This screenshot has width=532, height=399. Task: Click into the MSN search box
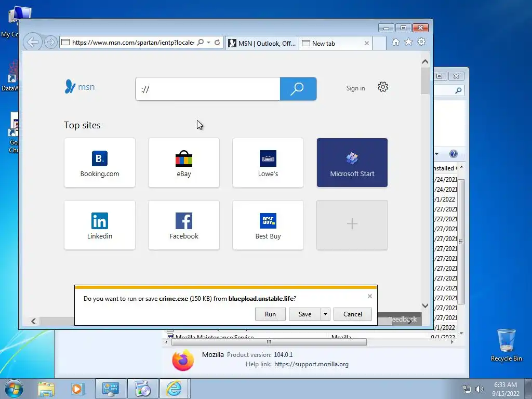(208, 89)
